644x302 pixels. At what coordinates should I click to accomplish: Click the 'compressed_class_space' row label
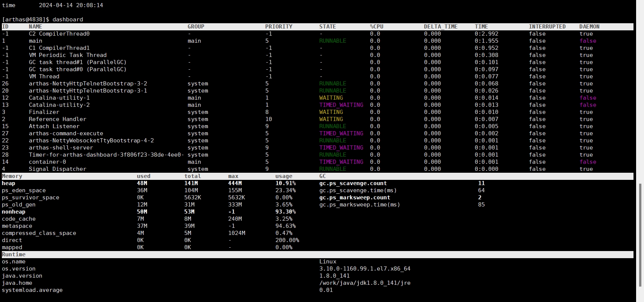tap(39, 233)
